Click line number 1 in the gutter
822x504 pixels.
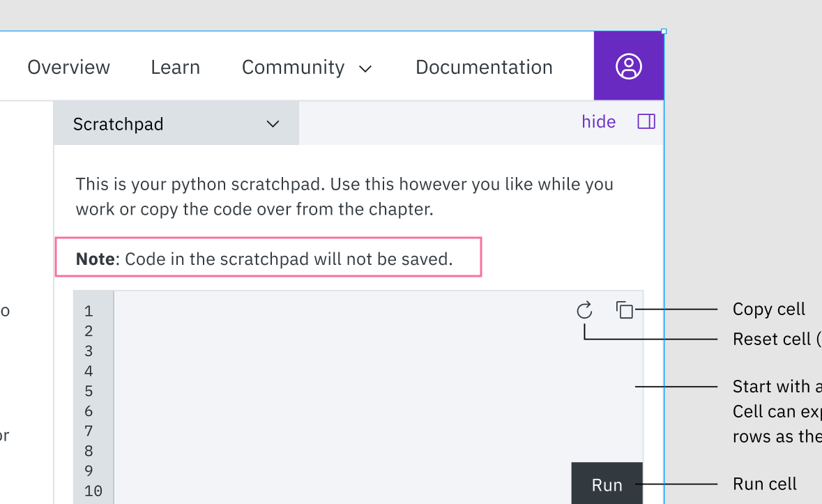(x=88, y=311)
